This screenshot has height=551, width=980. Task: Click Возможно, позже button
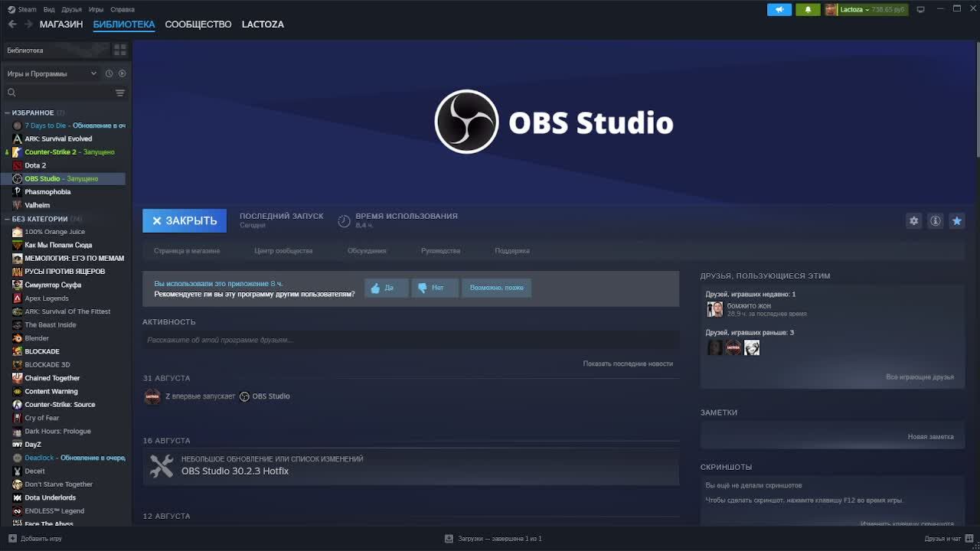(497, 288)
